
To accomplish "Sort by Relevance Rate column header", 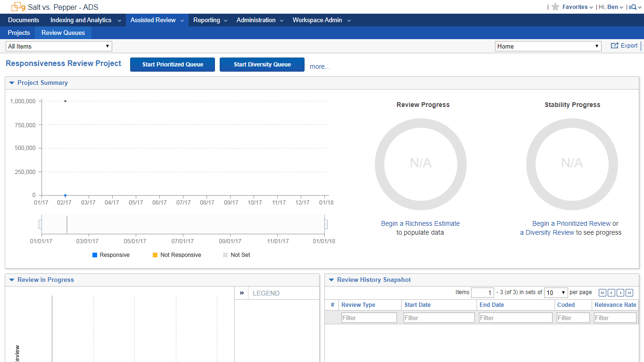I will 615,305.
